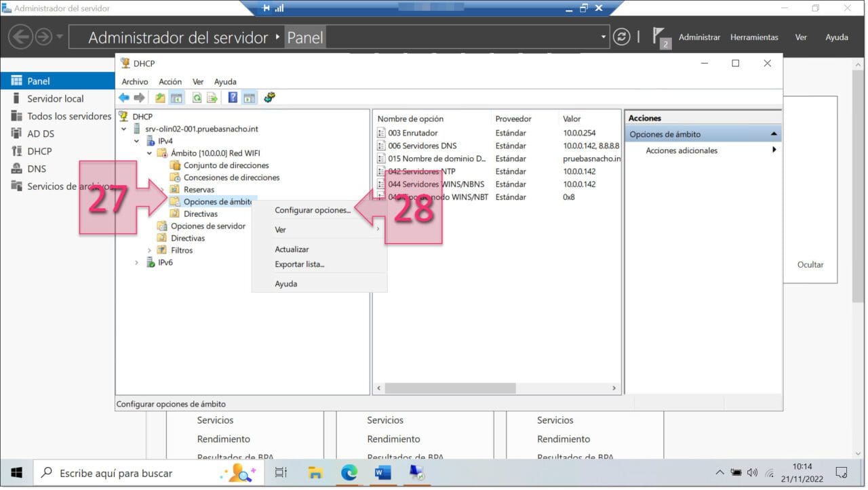Refresh Server Manager with the circular arrows icon

[621, 37]
